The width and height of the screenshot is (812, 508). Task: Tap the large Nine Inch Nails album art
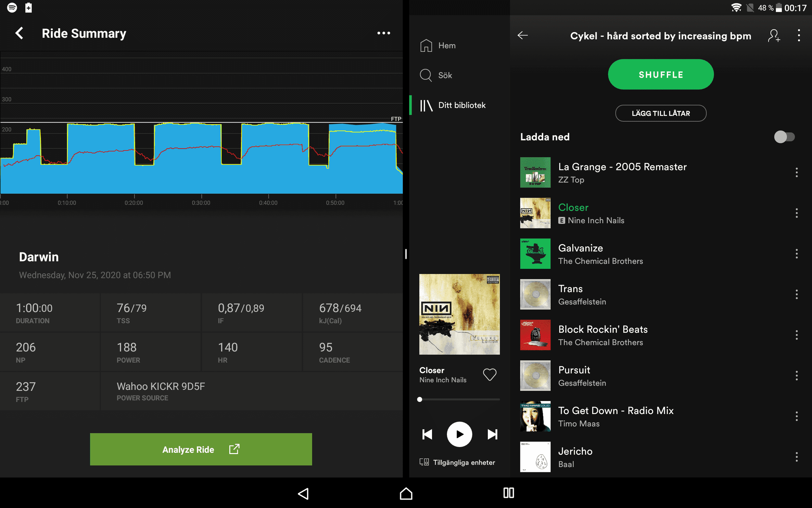[459, 314]
